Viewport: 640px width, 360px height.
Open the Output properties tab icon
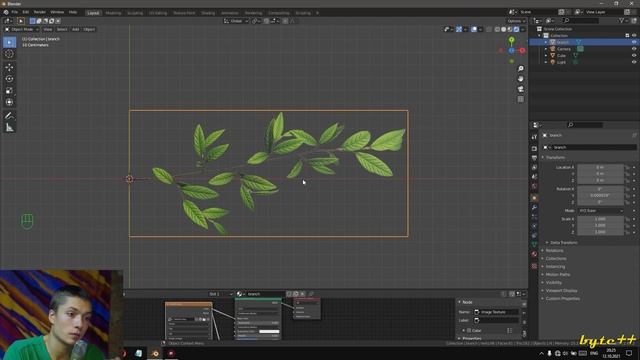pos(534,158)
